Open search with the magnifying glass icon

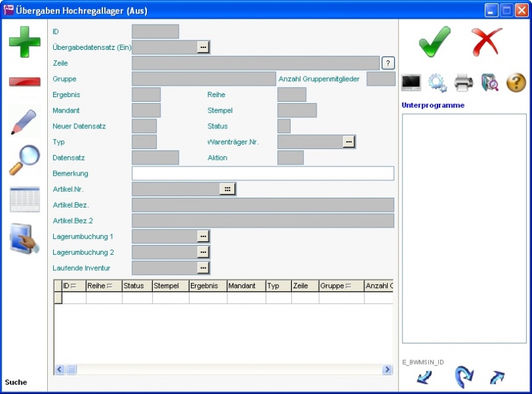click(25, 160)
